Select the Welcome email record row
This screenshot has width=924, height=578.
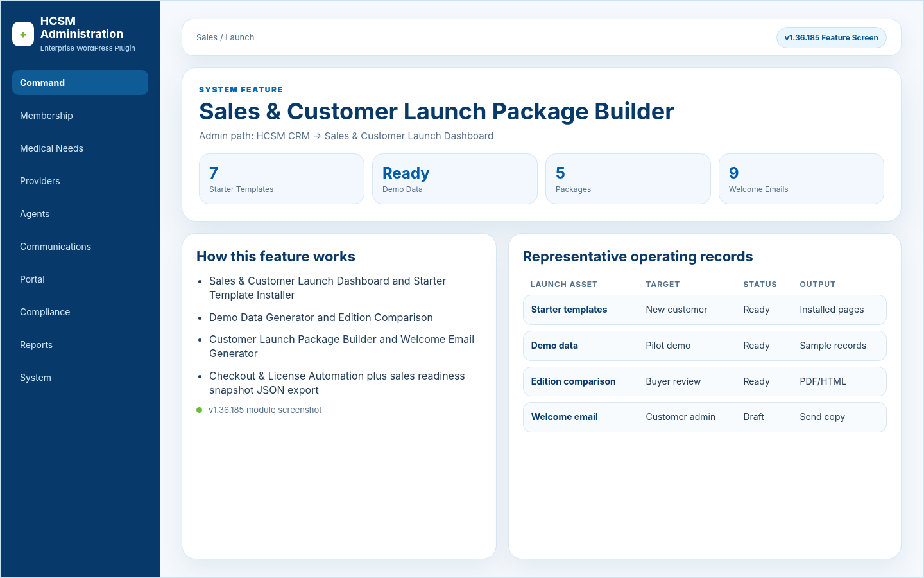pyautogui.click(x=705, y=417)
